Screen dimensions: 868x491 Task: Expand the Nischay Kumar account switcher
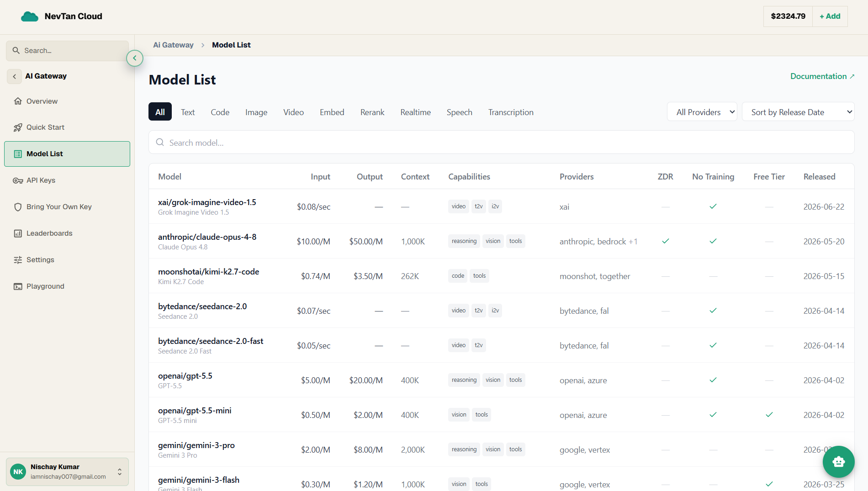click(x=120, y=472)
